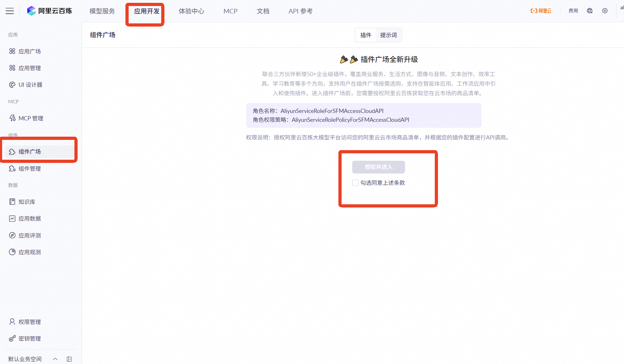
Task: Select the 应用开发 top tab
Action: tap(147, 11)
